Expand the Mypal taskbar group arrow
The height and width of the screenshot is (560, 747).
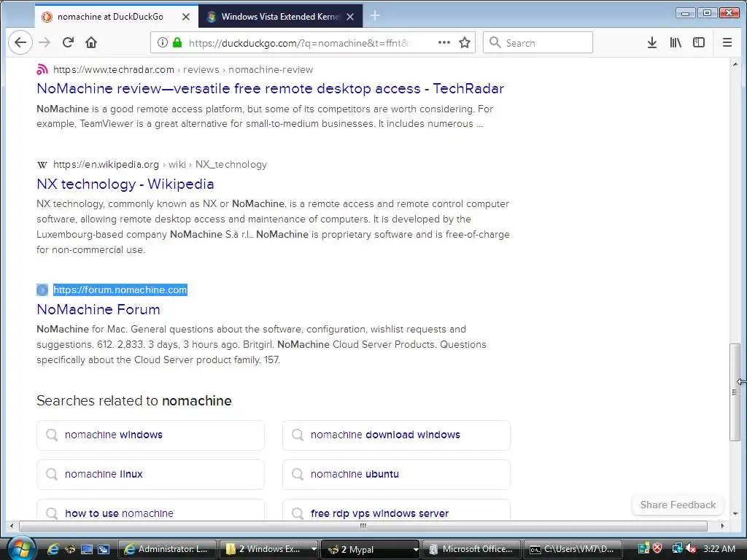point(415,549)
